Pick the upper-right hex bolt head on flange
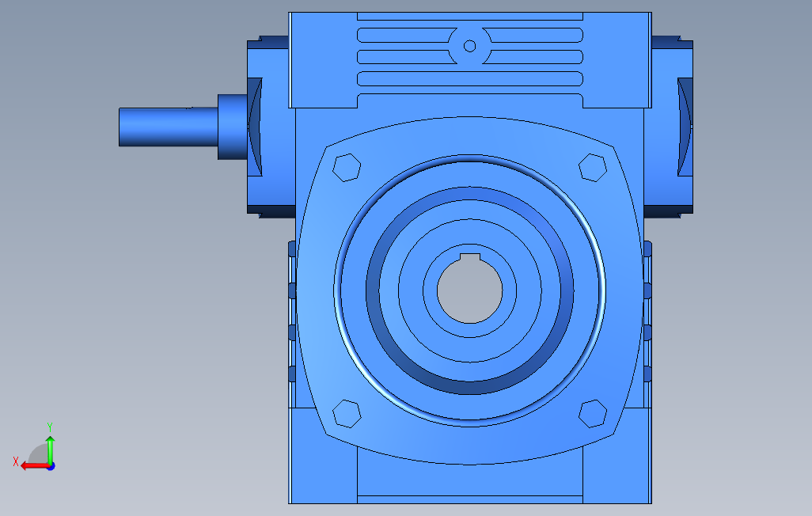812x516 pixels. (x=593, y=167)
